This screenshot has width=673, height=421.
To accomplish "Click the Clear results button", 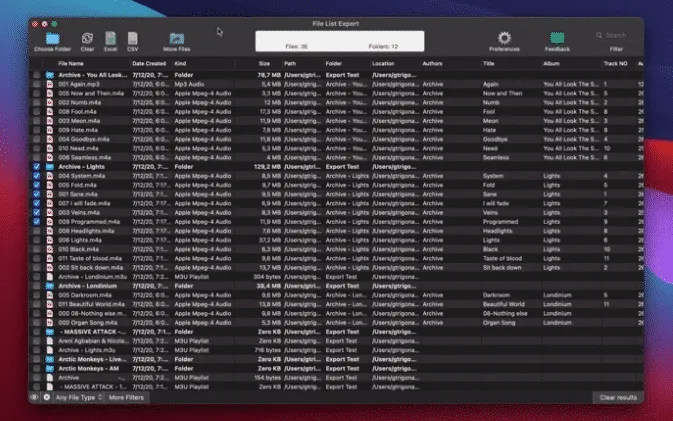I will 618,397.
